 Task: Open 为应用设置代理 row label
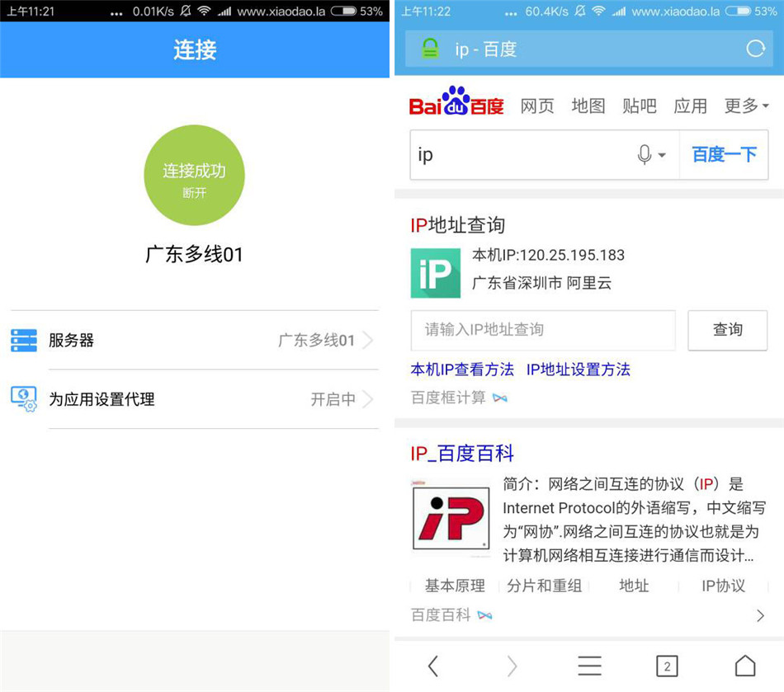[102, 399]
